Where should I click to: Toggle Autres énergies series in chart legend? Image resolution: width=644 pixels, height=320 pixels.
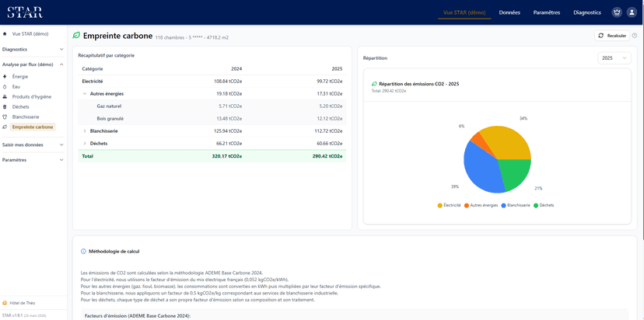click(481, 205)
